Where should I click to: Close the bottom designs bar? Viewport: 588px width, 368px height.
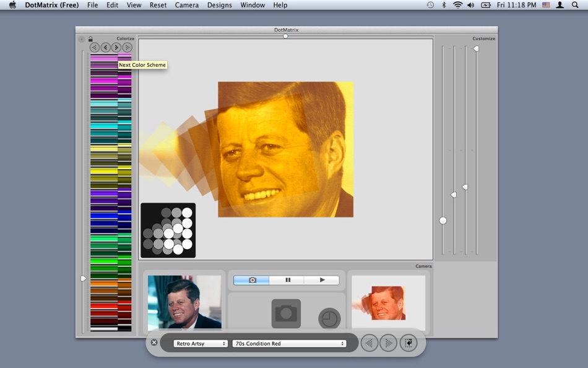153,343
